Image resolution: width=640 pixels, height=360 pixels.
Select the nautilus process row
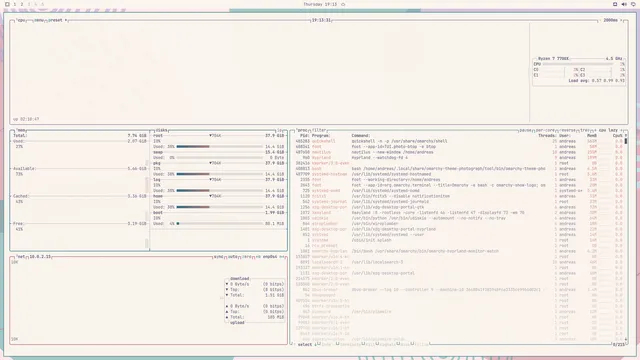tap(459, 152)
